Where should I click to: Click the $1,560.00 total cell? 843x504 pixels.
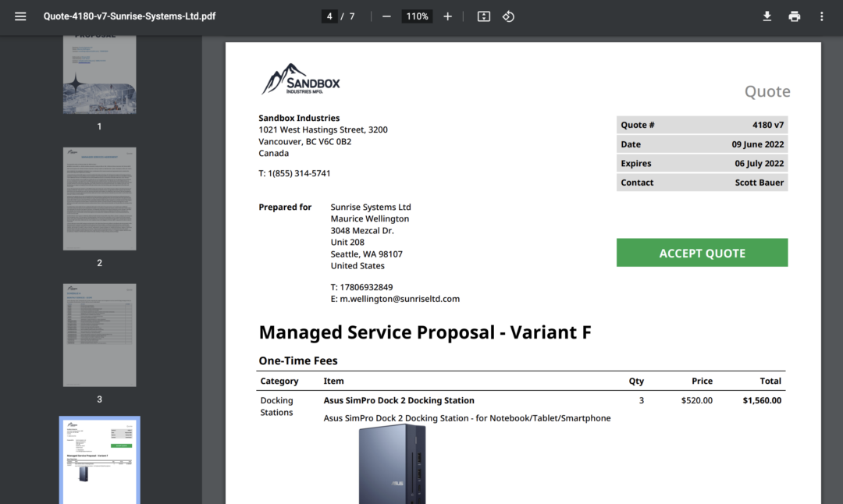tap(762, 400)
